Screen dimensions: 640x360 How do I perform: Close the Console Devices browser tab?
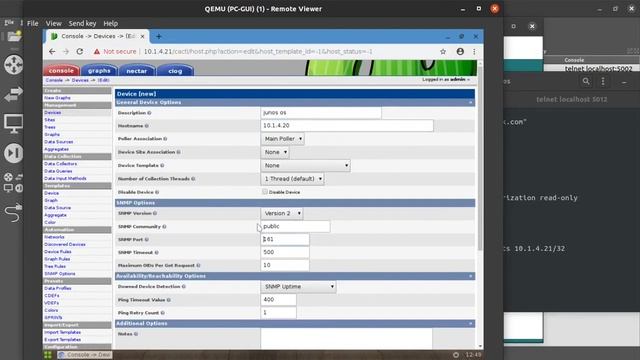(142, 36)
